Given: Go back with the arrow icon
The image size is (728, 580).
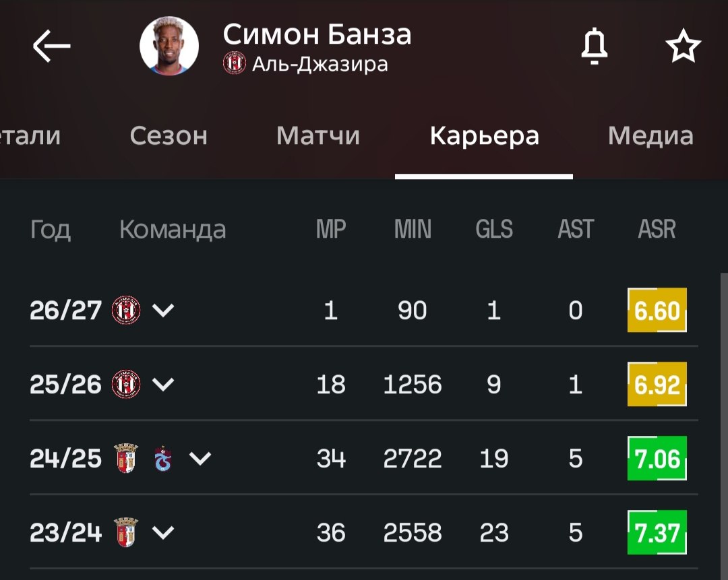Looking at the screenshot, I should (x=51, y=46).
